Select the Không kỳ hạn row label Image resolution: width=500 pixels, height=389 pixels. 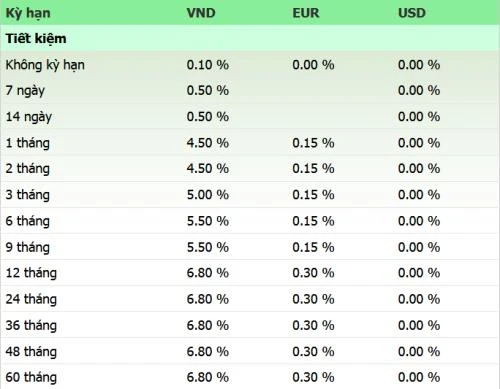tap(45, 65)
